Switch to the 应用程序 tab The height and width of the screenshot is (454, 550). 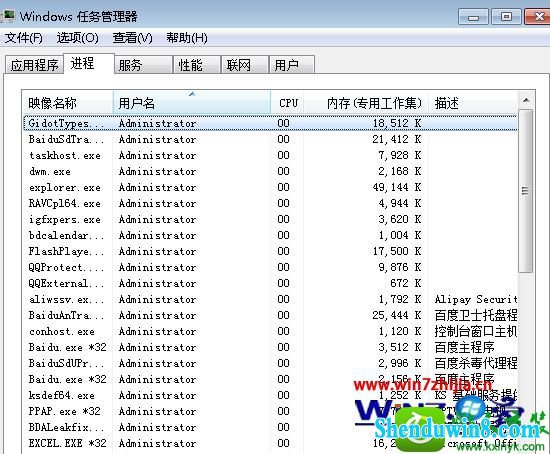pos(34,65)
